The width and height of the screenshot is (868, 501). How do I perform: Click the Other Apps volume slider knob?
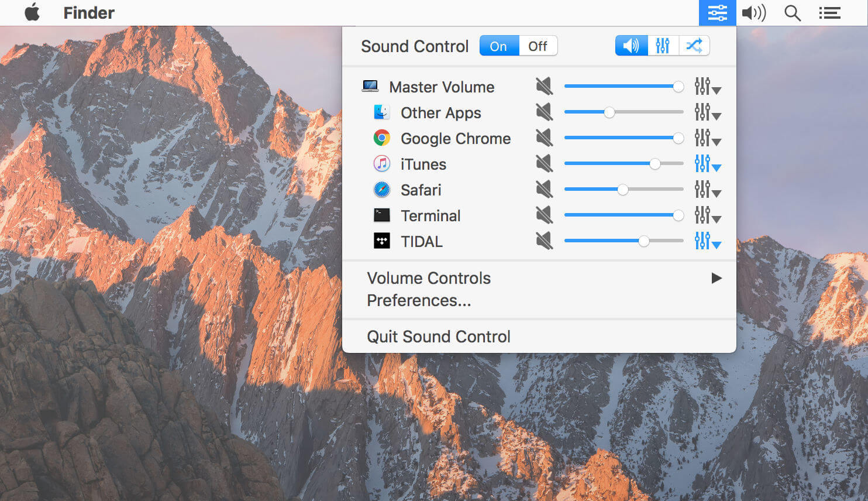pyautogui.click(x=609, y=112)
